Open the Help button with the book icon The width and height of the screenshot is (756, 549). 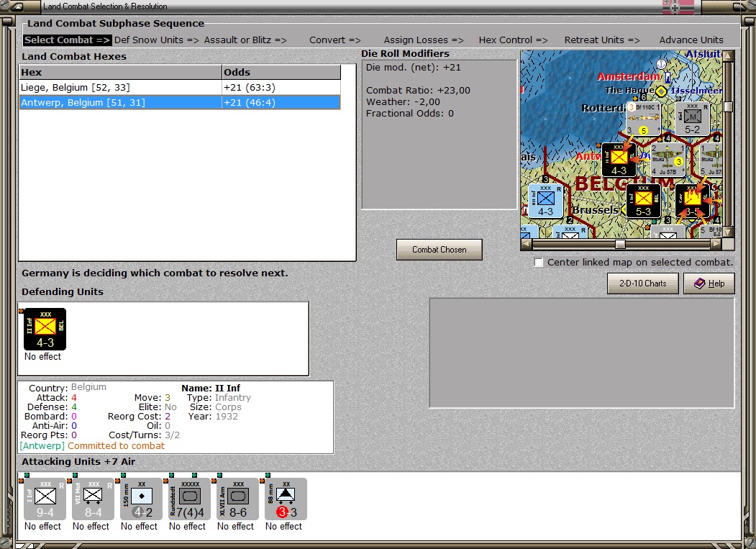point(709,283)
